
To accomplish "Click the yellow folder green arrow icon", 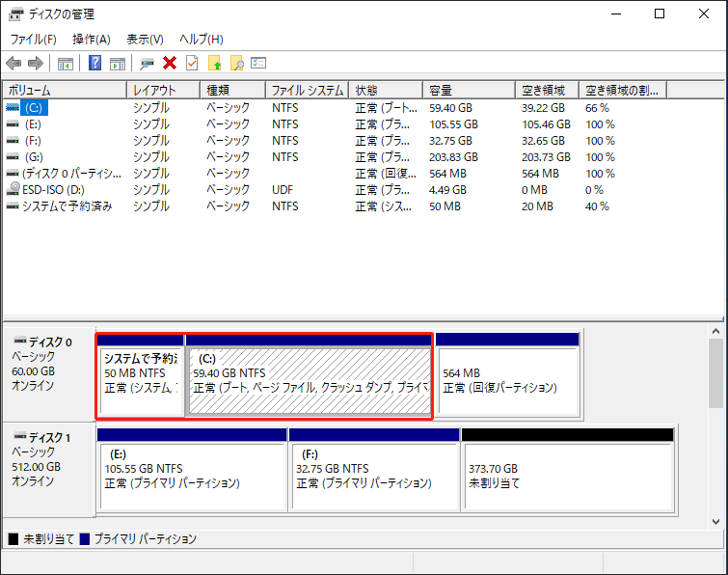I will point(214,63).
